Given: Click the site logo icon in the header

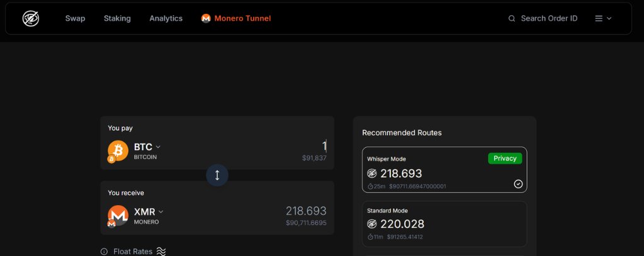Looking at the screenshot, I should tap(31, 18).
